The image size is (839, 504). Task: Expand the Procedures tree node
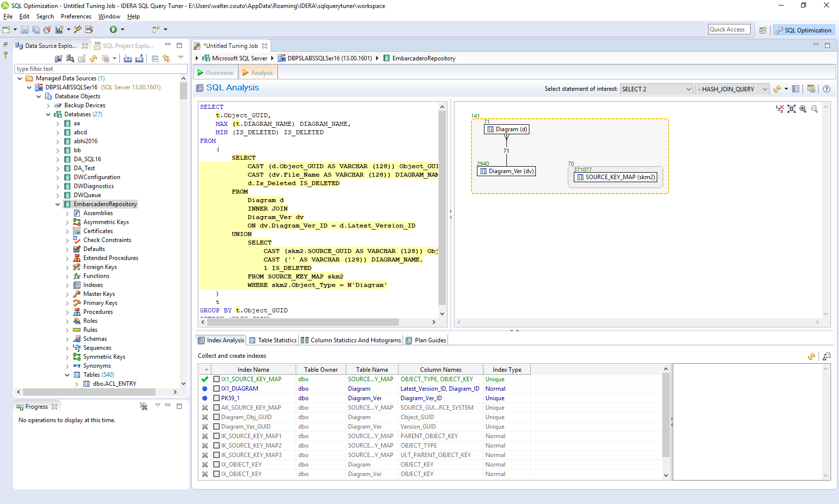coord(67,312)
